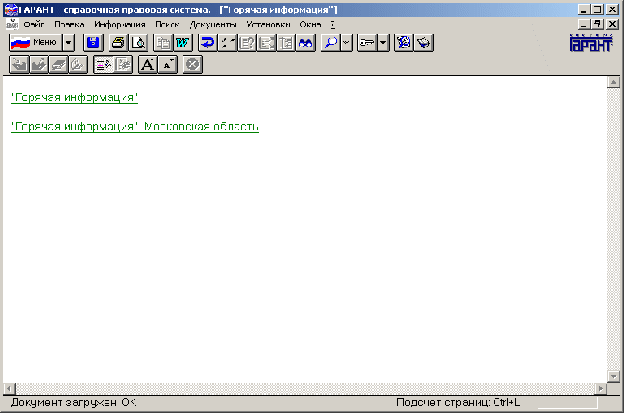Click the greyed icon next to the comments toggle
The height and width of the screenshot is (414, 625).
(123, 65)
